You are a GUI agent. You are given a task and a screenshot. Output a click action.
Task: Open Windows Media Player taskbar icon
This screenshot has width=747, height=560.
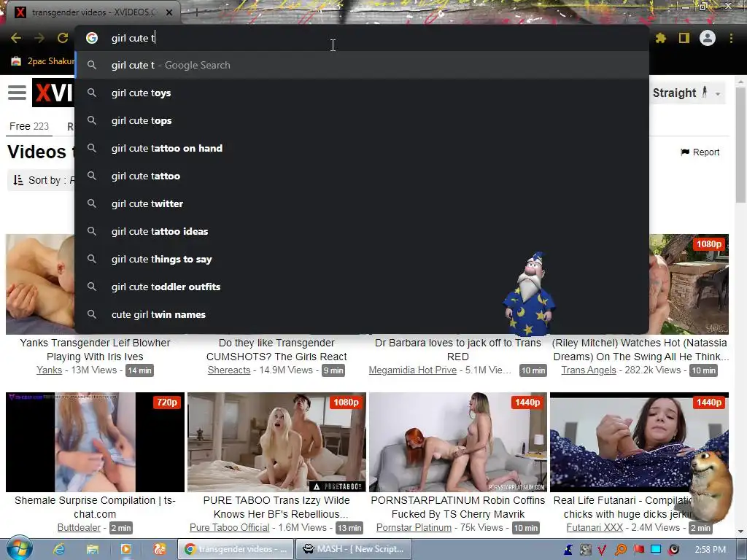[x=125, y=549]
